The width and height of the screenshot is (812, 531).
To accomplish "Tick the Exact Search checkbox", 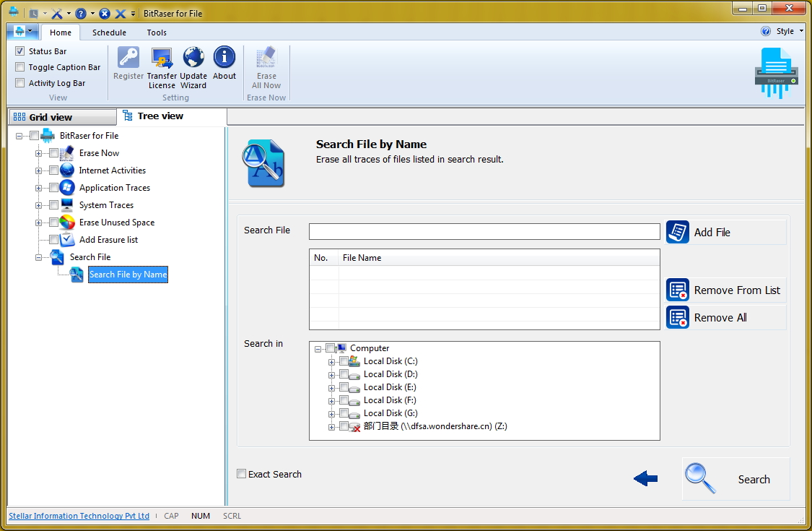I will pos(242,474).
